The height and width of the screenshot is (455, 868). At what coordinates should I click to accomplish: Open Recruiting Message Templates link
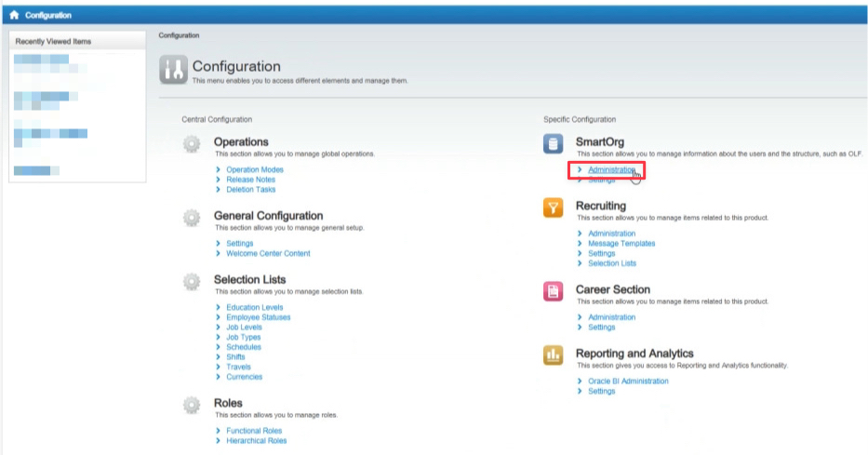pyautogui.click(x=621, y=244)
